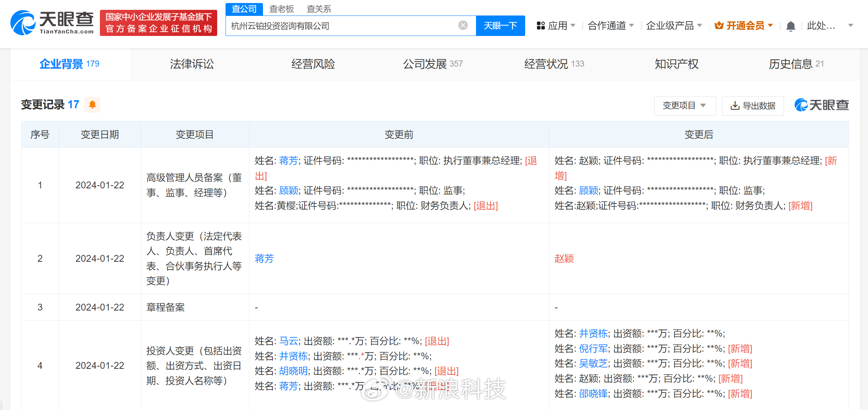
Task: Switch to the 法律诉讼 tab
Action: [192, 64]
